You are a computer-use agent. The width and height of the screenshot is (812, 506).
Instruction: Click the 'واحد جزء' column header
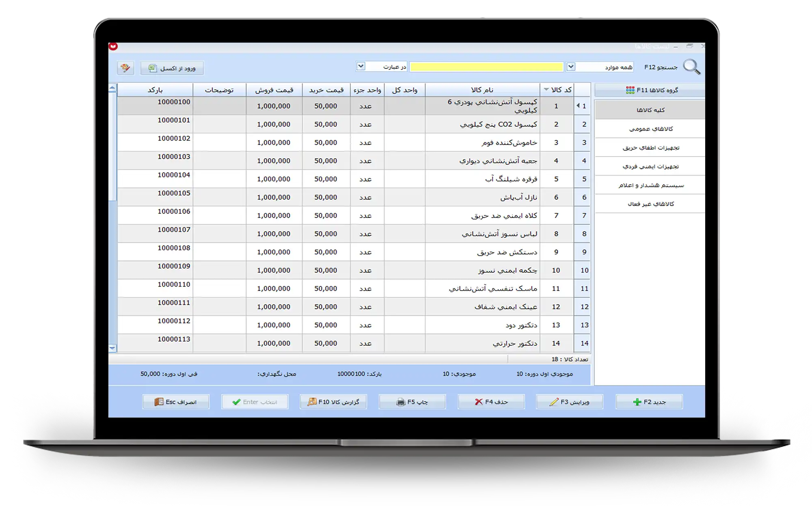click(367, 90)
